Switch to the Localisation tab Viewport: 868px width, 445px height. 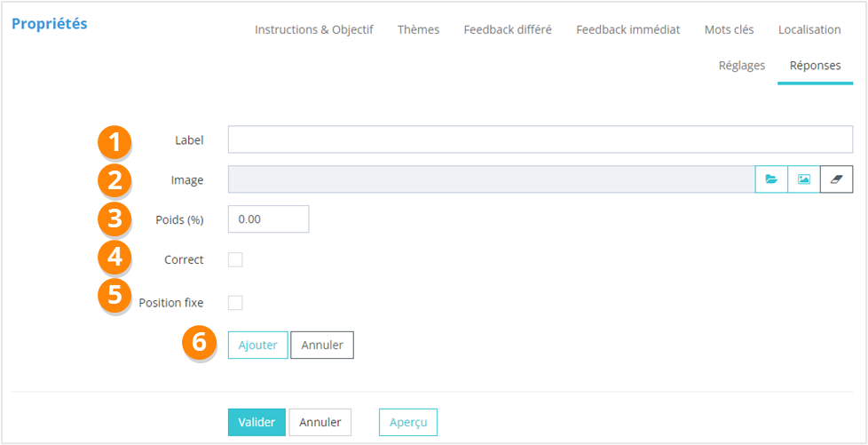pyautogui.click(x=809, y=29)
